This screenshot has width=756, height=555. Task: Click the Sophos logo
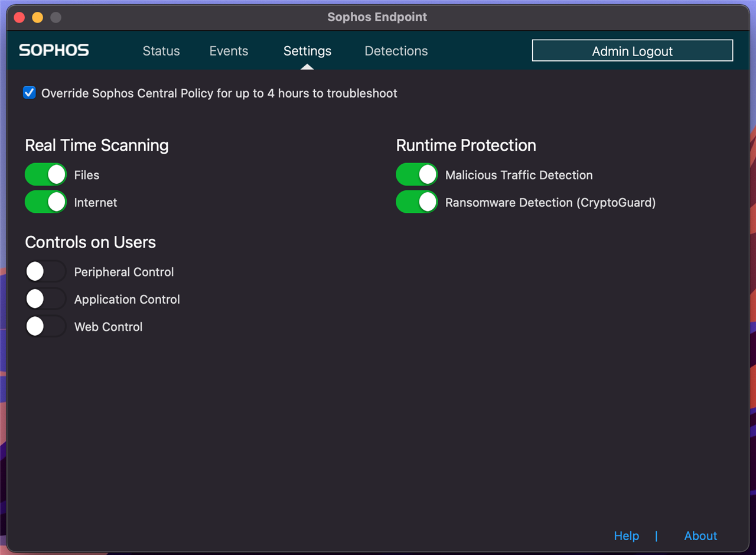coord(54,50)
